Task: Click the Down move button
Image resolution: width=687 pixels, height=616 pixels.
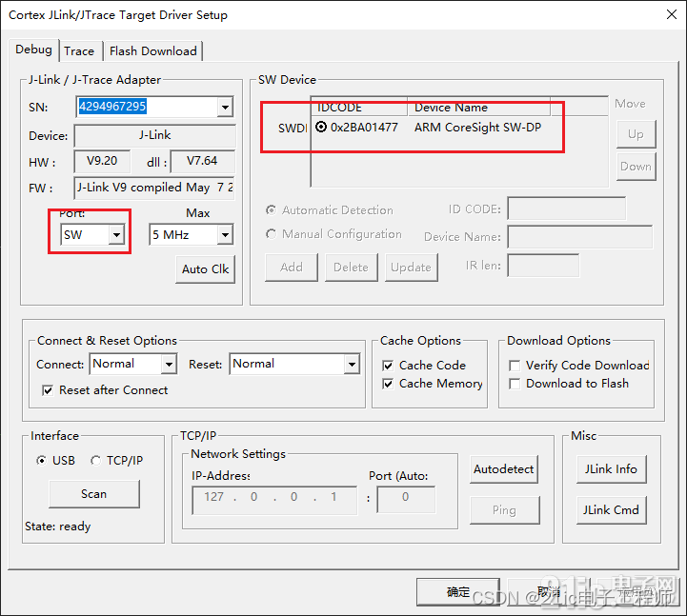Action: click(636, 167)
